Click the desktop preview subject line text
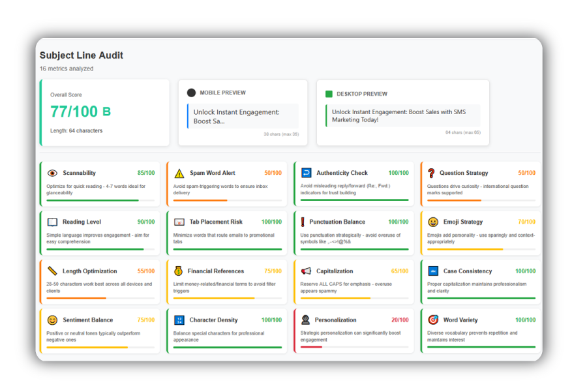 (398, 116)
